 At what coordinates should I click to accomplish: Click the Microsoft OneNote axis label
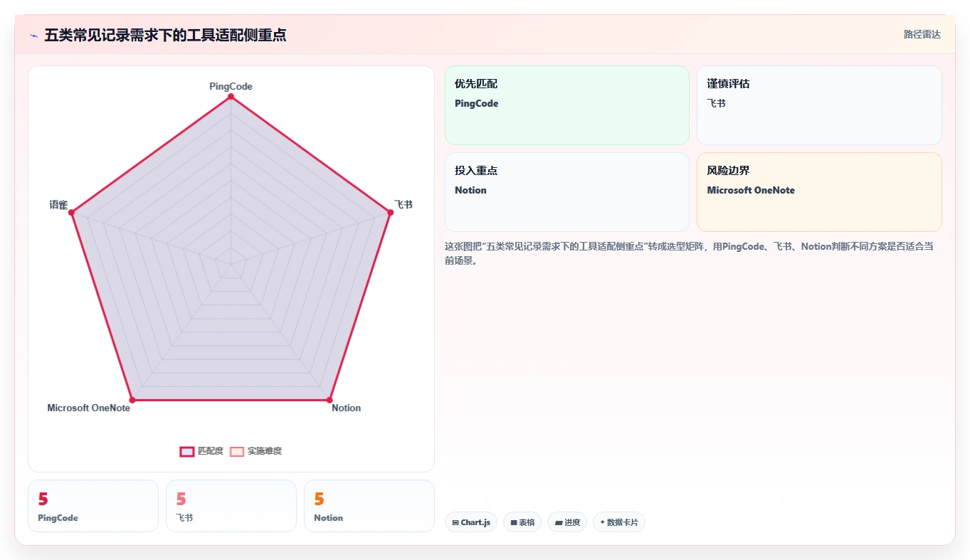coord(89,408)
